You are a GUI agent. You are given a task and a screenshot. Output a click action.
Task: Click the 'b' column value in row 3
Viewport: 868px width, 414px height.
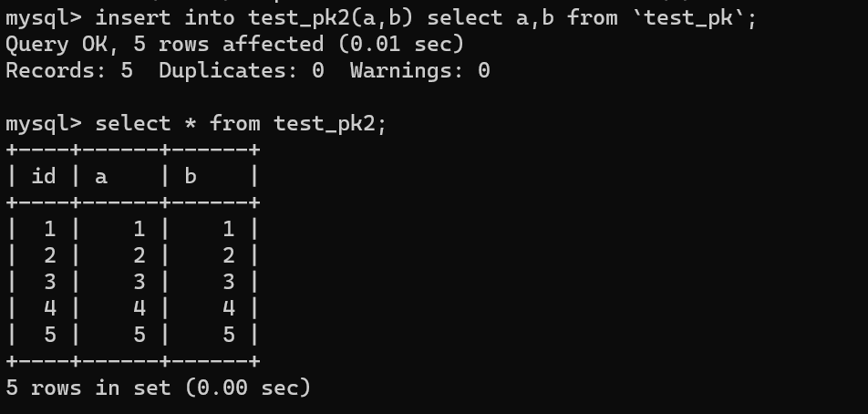point(229,282)
